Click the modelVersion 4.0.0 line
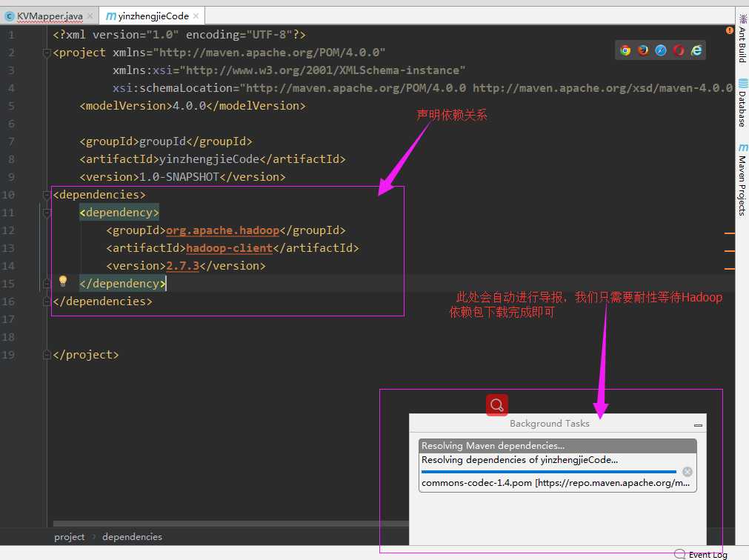Screen dimensions: 749x560 (x=193, y=105)
